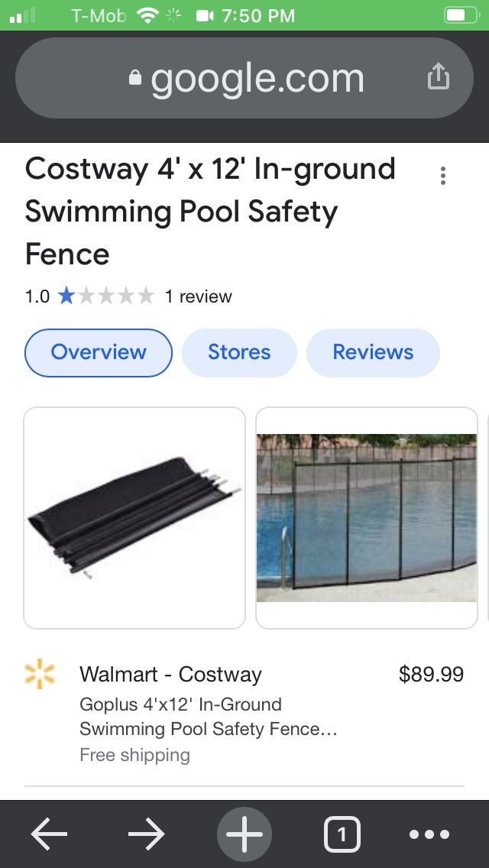Tap the battery indicator in status bar
The width and height of the screenshot is (489, 868).
click(460, 15)
